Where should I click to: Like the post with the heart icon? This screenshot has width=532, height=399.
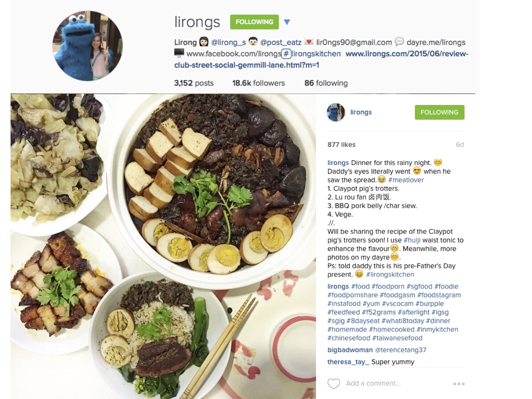[333, 383]
